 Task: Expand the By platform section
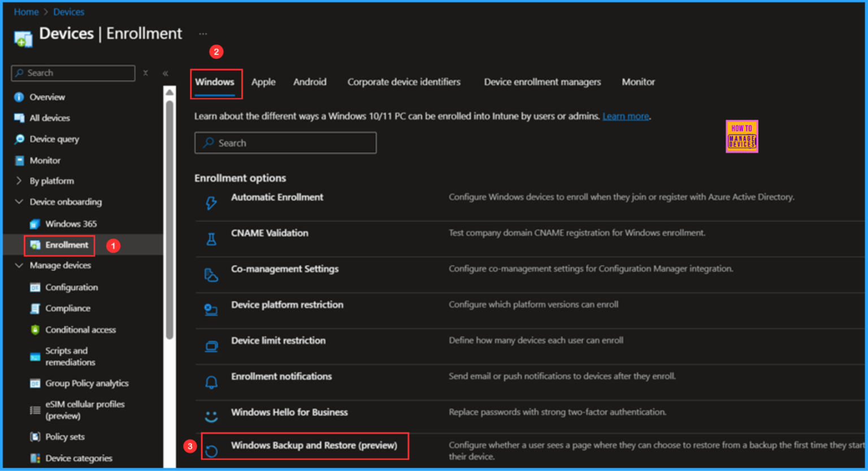pos(19,181)
